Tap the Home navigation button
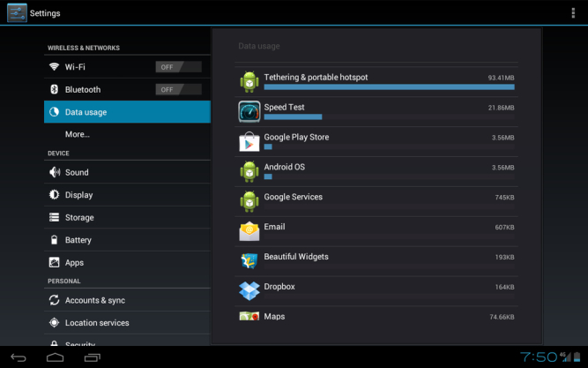588x368 pixels. (56, 357)
